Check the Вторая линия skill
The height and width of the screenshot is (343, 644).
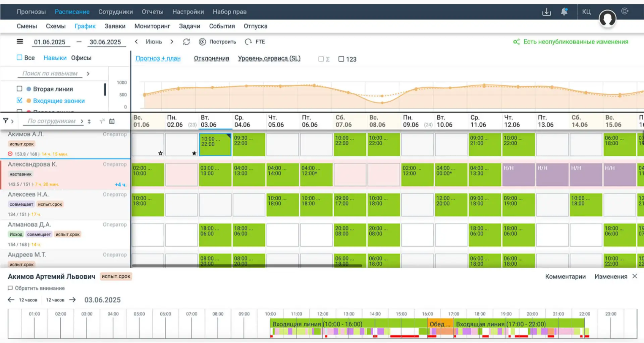pyautogui.click(x=19, y=88)
